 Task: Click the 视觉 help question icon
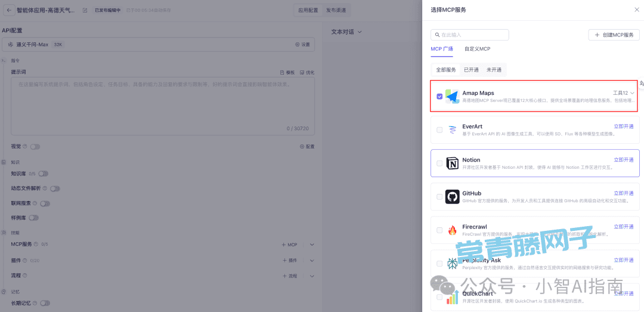(24, 146)
